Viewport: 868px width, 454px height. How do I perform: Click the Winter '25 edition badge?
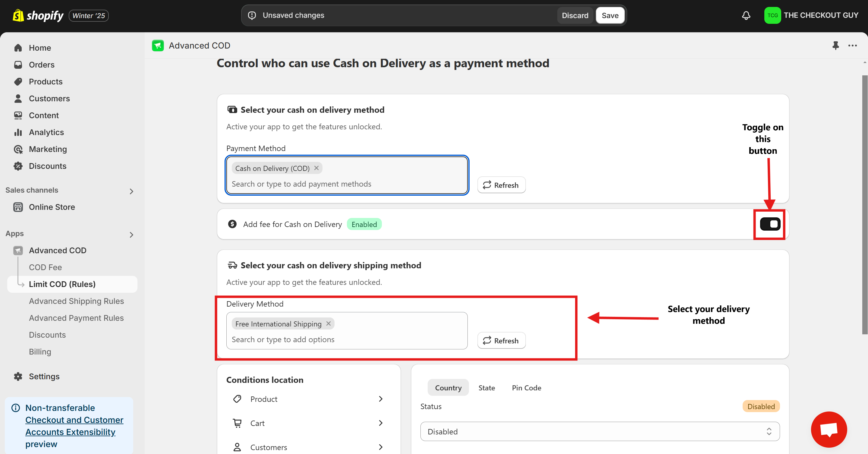89,15
